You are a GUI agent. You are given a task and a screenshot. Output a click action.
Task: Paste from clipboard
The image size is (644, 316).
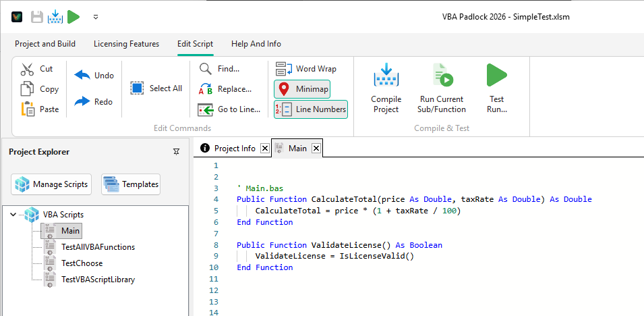point(39,109)
